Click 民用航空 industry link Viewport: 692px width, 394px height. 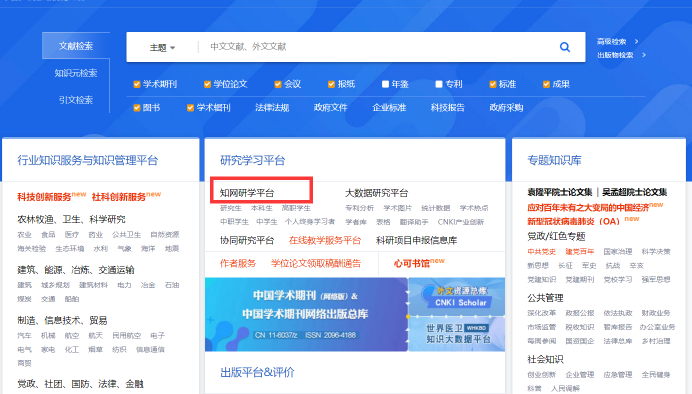pyautogui.click(x=126, y=336)
